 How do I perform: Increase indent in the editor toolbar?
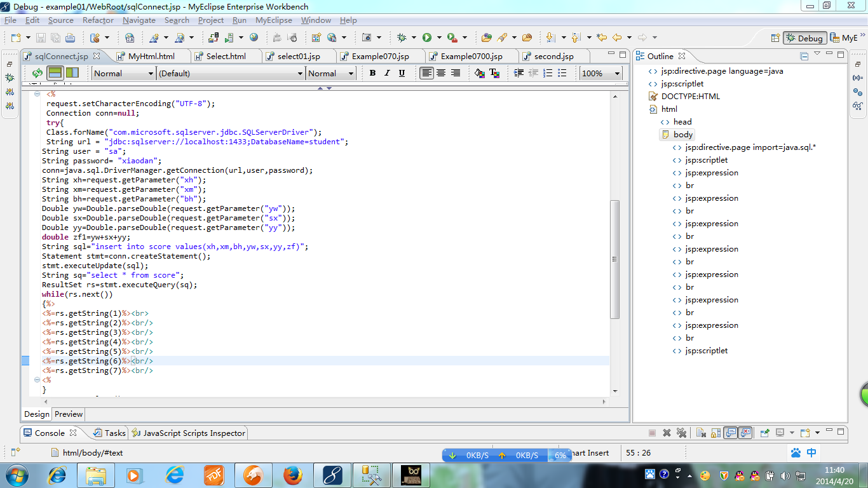click(x=519, y=73)
